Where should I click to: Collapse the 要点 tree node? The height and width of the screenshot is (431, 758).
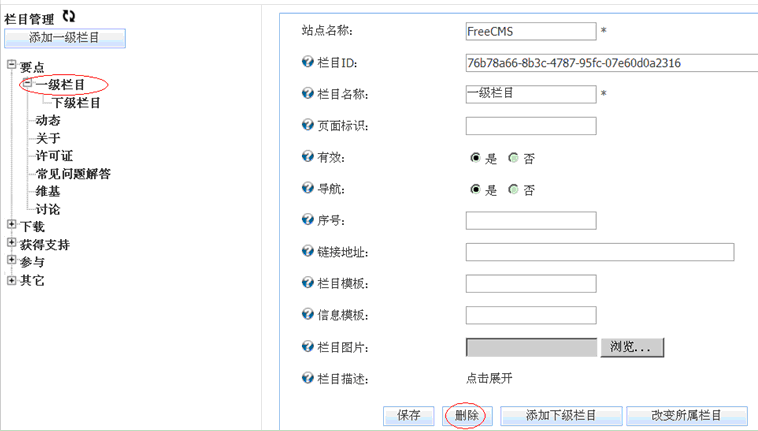(x=12, y=65)
